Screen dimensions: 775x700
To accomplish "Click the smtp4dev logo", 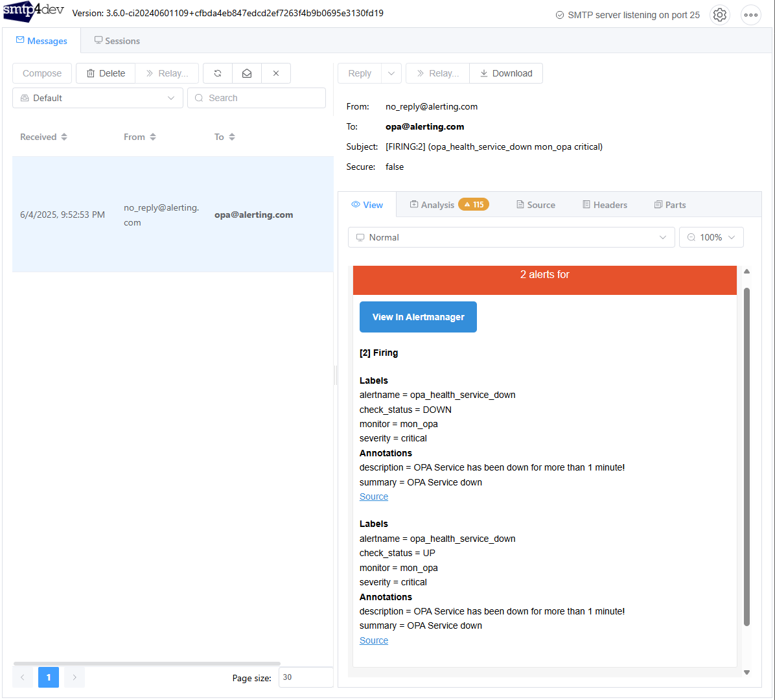I will tap(34, 12).
